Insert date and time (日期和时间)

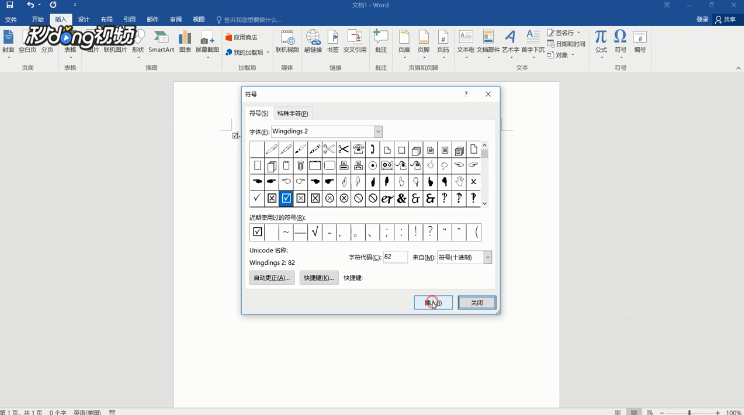coord(566,44)
